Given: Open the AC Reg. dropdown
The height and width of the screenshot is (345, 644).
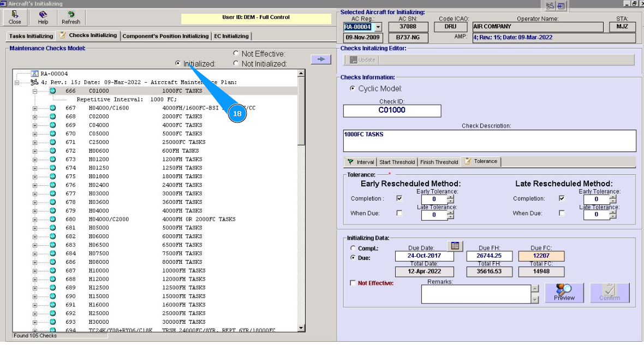Looking at the screenshot, I should pyautogui.click(x=378, y=27).
